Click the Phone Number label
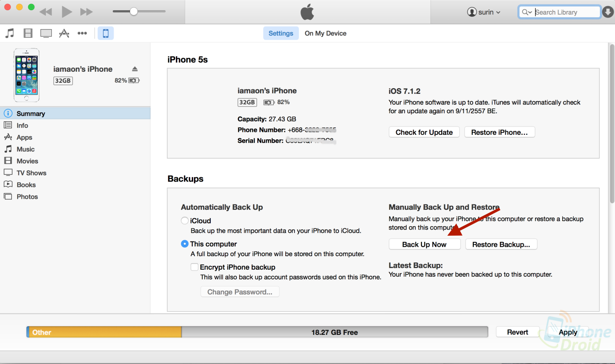 click(262, 130)
